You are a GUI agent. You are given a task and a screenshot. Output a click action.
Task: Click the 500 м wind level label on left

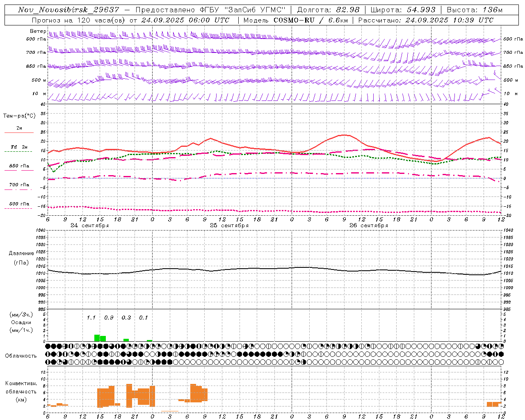pyautogui.click(x=39, y=80)
